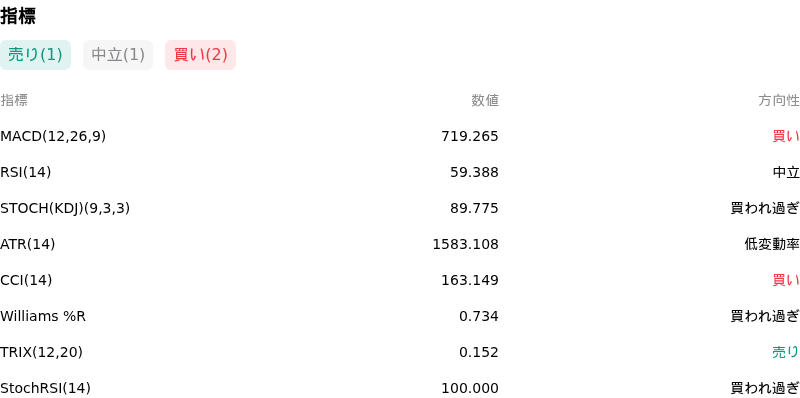Click the red 買い signal for MACD
Image resolution: width=800 pixels, height=398 pixels.
[786, 136]
